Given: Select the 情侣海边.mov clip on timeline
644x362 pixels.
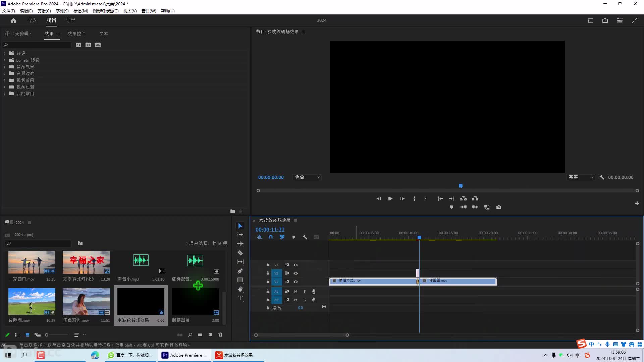Looking at the screenshot, I should 374,281.
